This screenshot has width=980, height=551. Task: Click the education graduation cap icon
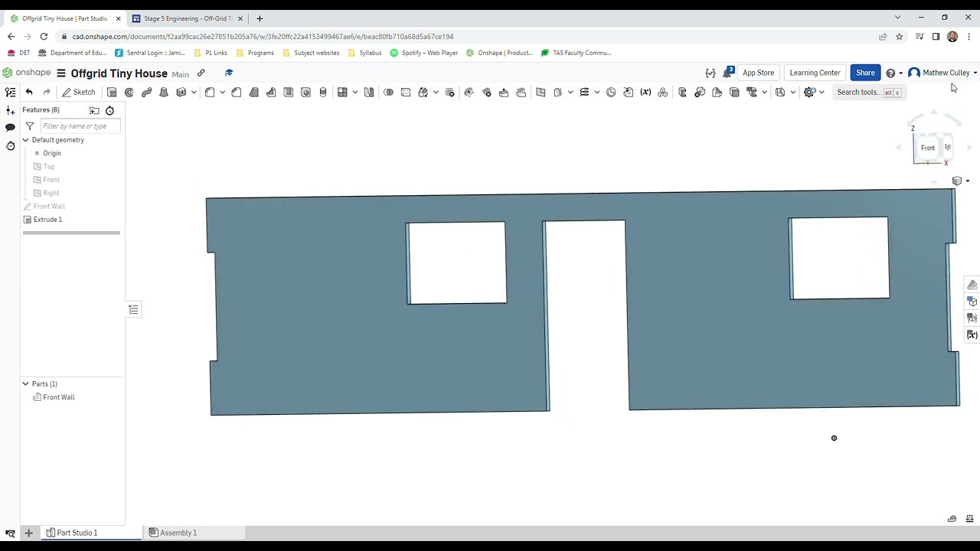tap(228, 73)
